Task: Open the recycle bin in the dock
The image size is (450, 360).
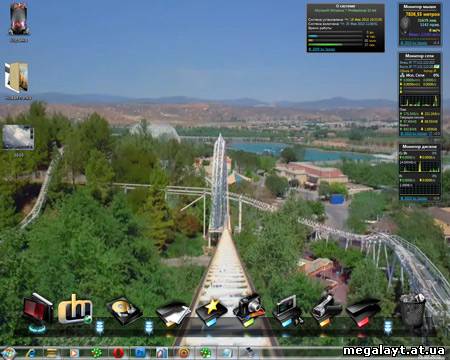Action: tap(413, 311)
